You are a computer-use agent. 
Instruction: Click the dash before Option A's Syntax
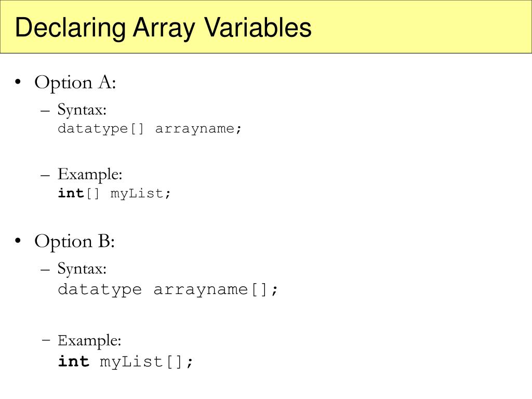coord(45,111)
